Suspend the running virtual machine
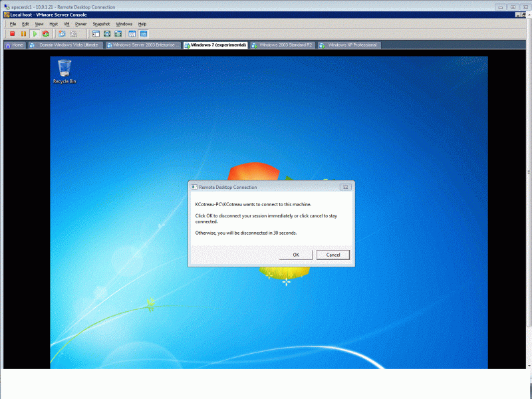Viewport: 532px width, 399px height. click(x=24, y=33)
